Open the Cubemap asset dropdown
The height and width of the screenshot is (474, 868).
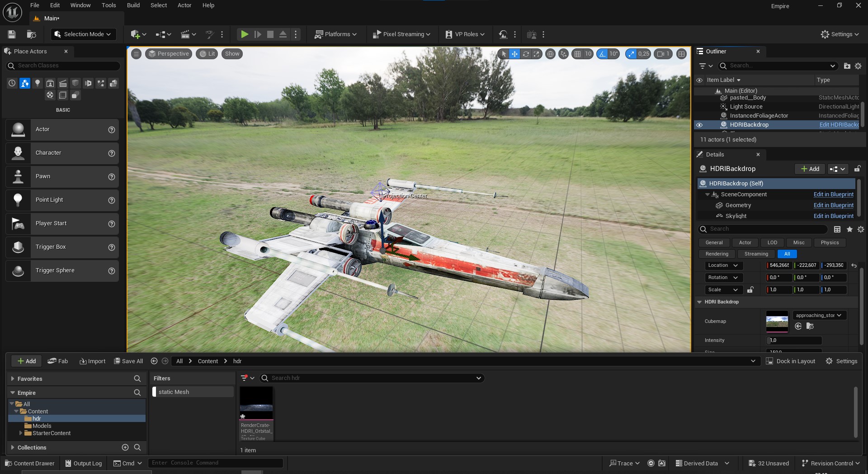pyautogui.click(x=819, y=316)
